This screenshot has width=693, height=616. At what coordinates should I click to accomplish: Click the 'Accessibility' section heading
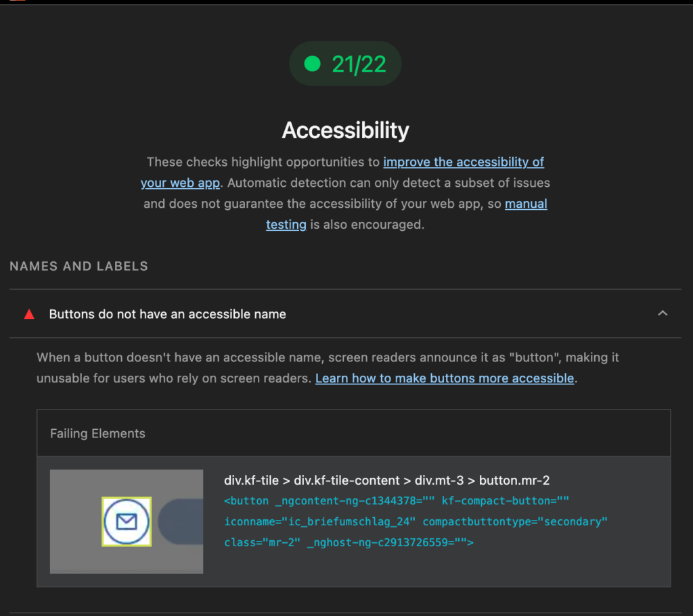point(345,130)
